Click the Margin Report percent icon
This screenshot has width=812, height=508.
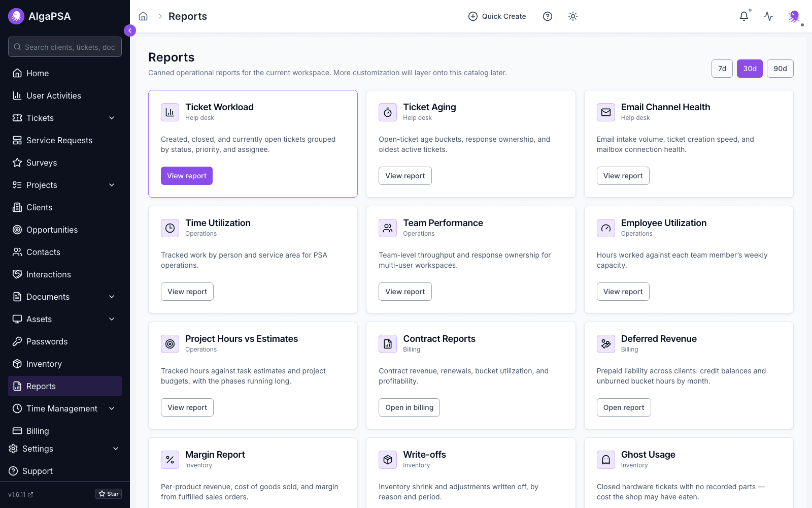(x=170, y=460)
